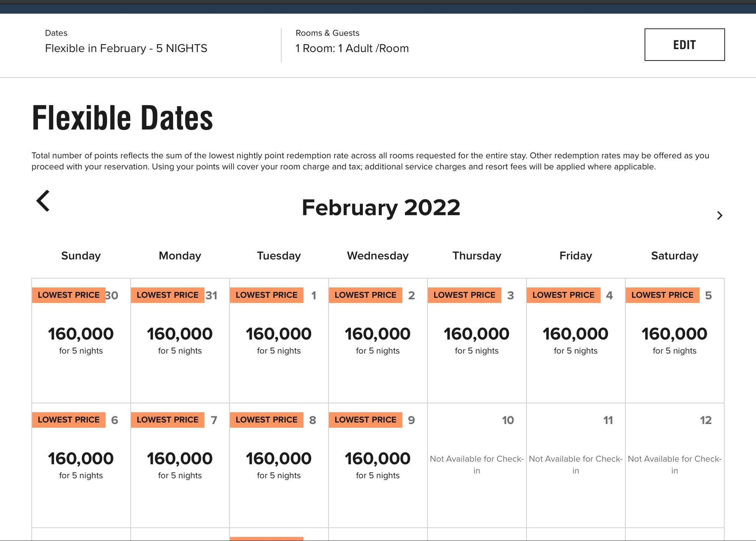Choose Tuesday February 8 check-in
756x541 pixels.
pyautogui.click(x=279, y=465)
